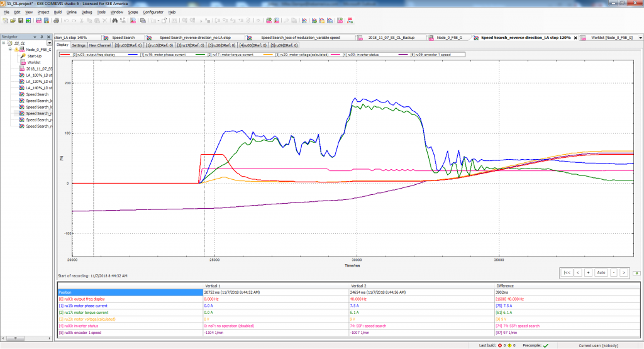This screenshot has width=644, height=349.
Task: Click the Save project floppy icon
Action: (21, 21)
